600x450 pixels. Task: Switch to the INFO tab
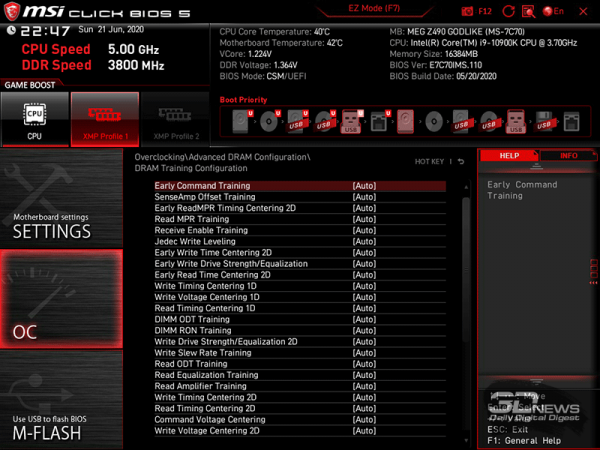pyautogui.click(x=568, y=156)
